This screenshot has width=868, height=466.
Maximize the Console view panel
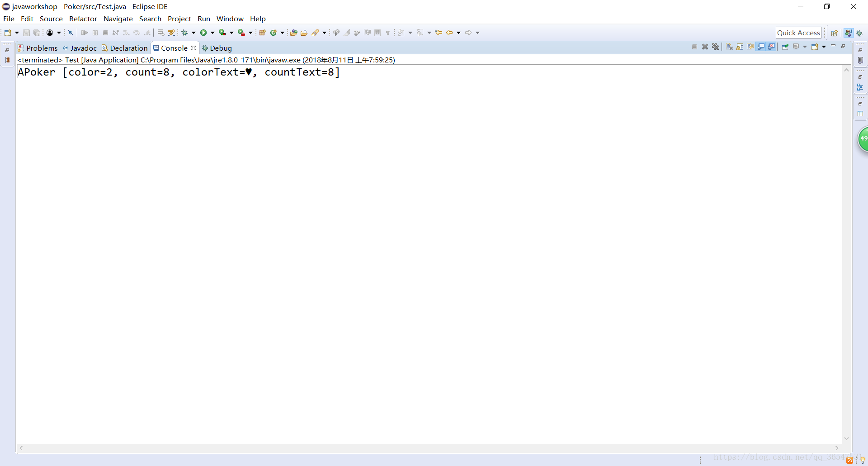click(x=843, y=46)
